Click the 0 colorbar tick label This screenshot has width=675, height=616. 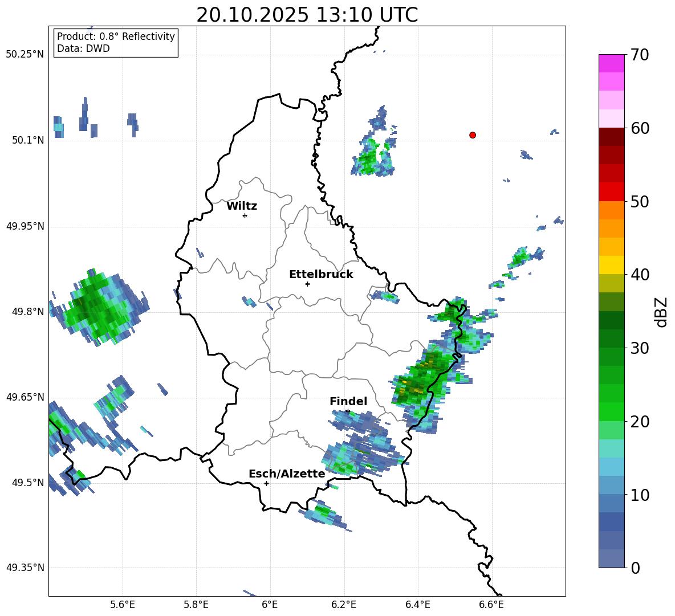636,568
